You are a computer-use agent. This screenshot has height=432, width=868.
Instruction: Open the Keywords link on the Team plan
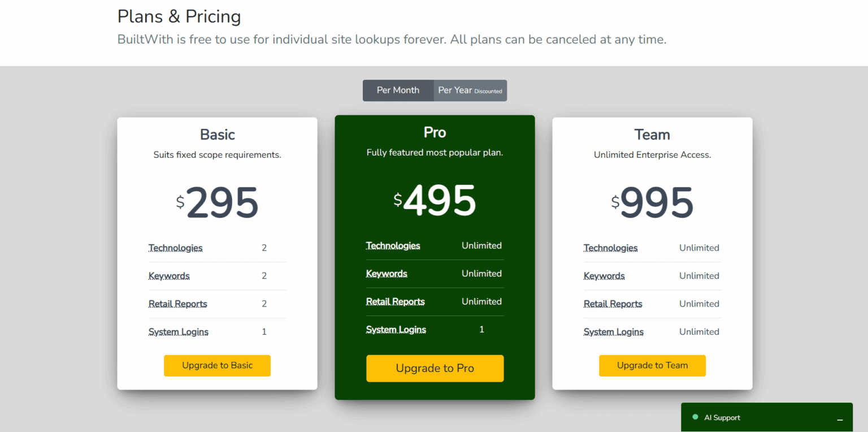click(604, 275)
